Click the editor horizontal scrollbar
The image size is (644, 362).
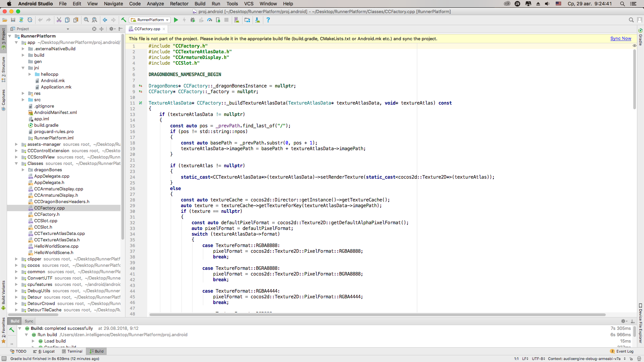click(377, 315)
